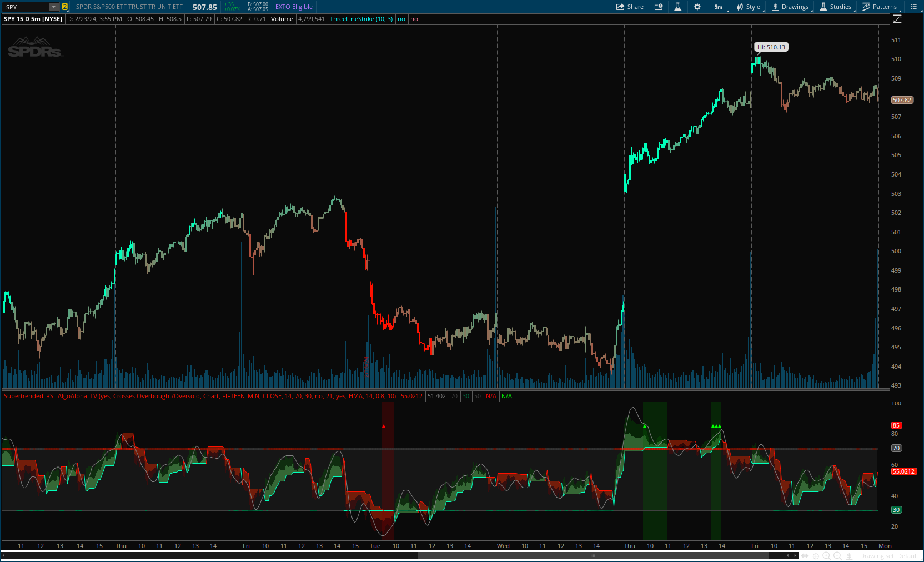Open the 5m timeframe selector
The image size is (924, 562).
(x=719, y=7)
